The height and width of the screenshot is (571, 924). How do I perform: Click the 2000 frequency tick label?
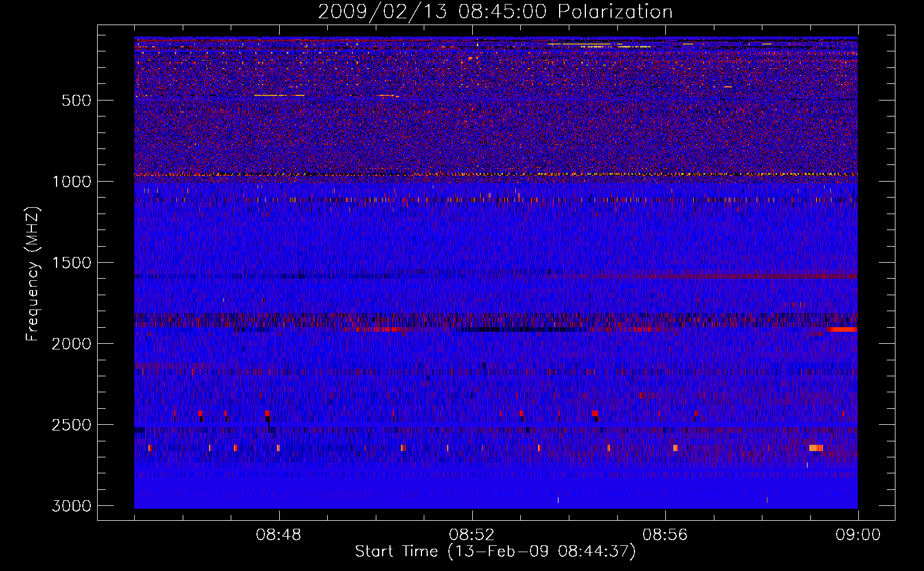[71, 344]
